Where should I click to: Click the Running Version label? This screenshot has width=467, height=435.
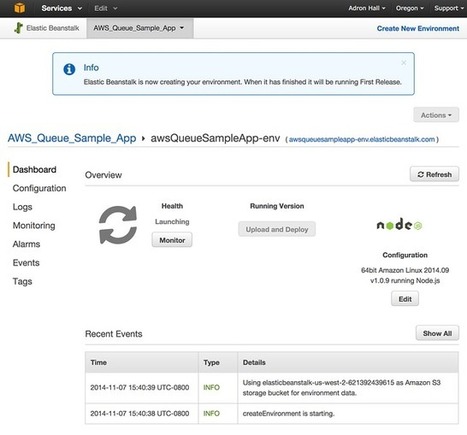(277, 206)
